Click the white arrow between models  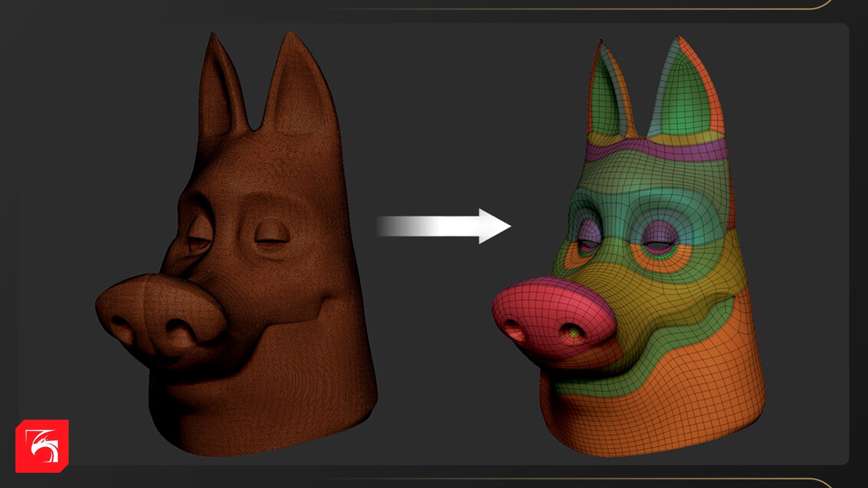[444, 226]
